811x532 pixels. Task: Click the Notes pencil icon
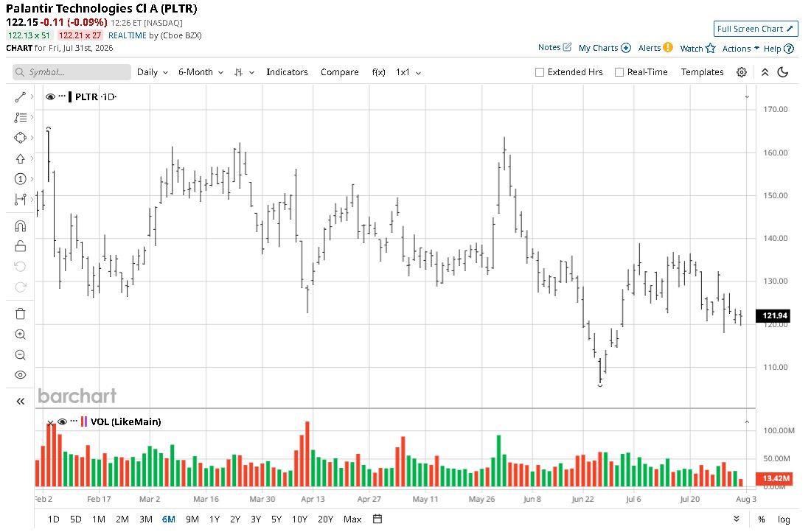(x=568, y=47)
